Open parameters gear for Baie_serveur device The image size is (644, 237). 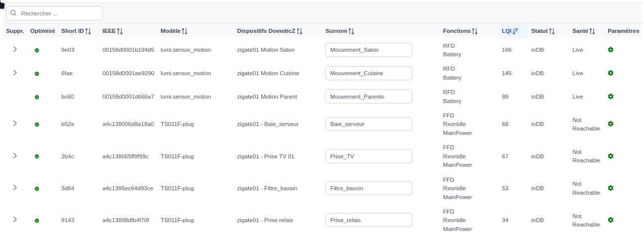tap(611, 124)
